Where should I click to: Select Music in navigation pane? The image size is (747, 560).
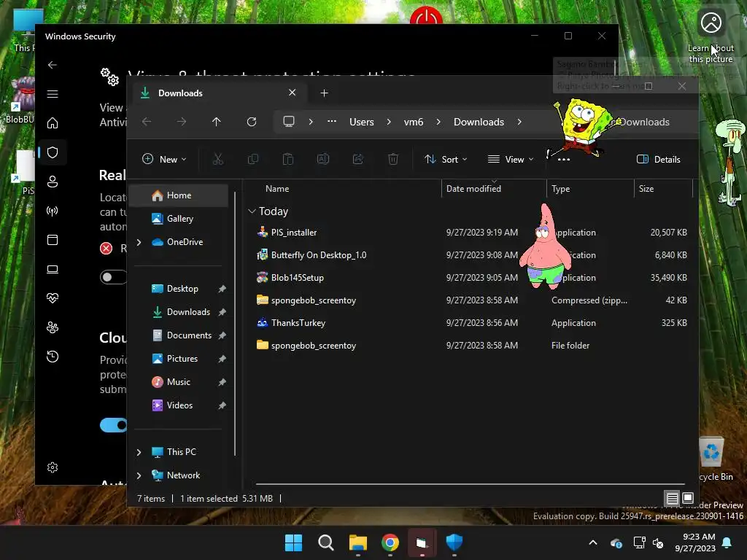pos(179,382)
